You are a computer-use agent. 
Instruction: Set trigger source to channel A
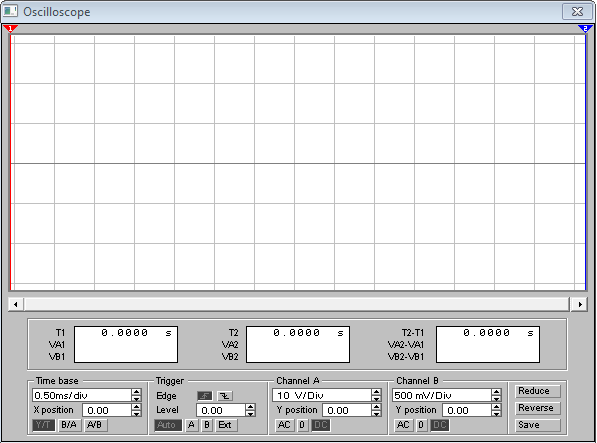[192, 425]
